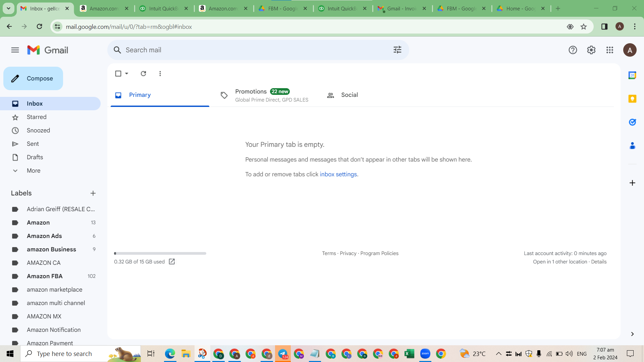
Task: Open Google Keep side panel
Action: point(632,99)
